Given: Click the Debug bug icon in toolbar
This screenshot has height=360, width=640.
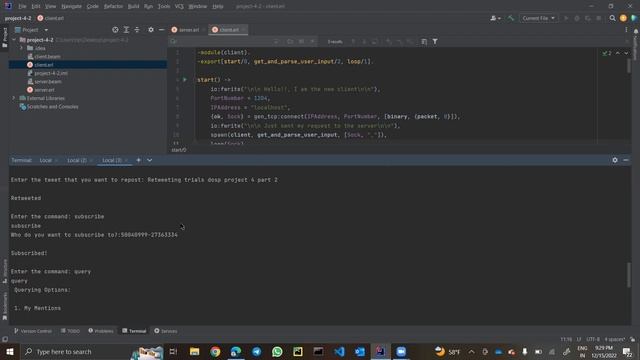Looking at the screenshot, I should click(x=577, y=18).
